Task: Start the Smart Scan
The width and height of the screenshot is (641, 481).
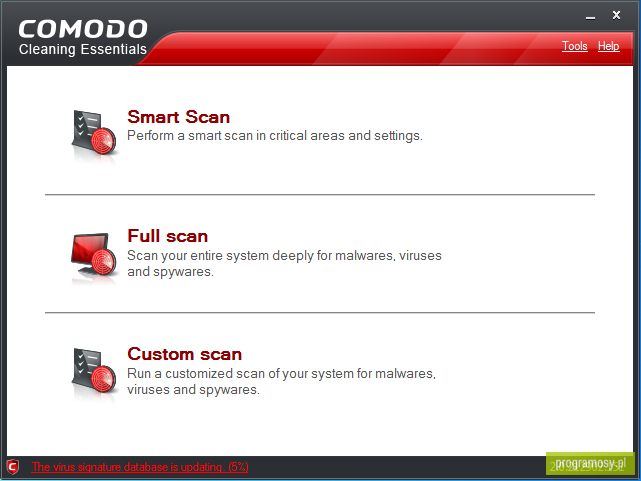Action: (x=178, y=117)
